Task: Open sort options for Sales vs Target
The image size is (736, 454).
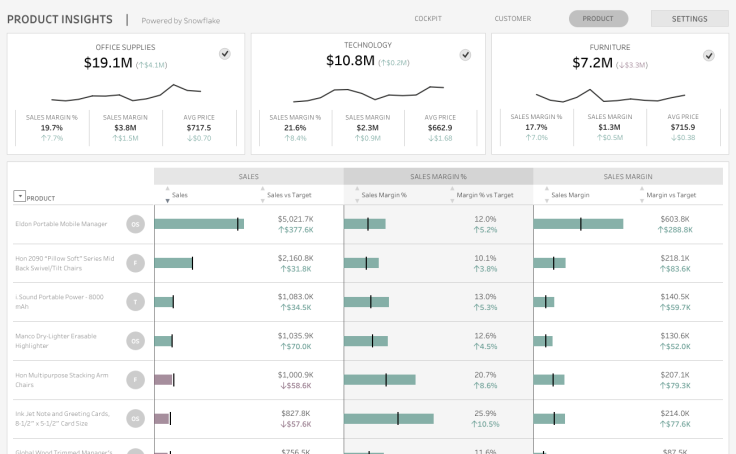Action: (x=262, y=195)
